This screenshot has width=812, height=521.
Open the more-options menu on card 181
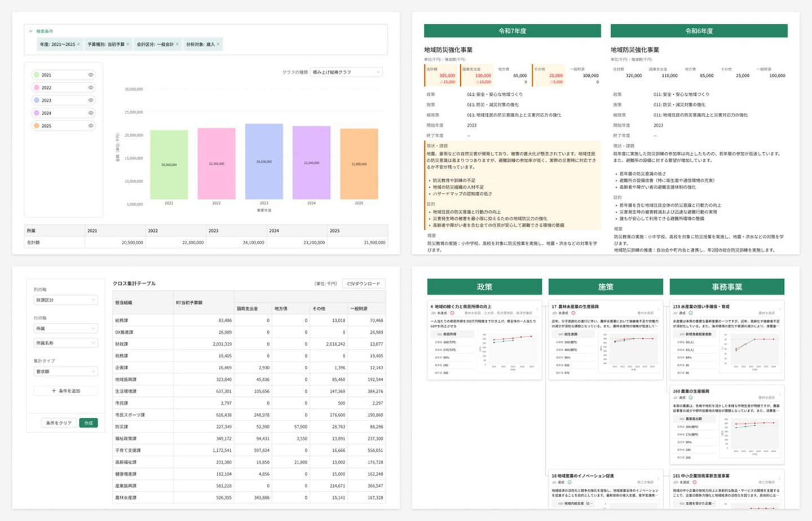point(779,478)
